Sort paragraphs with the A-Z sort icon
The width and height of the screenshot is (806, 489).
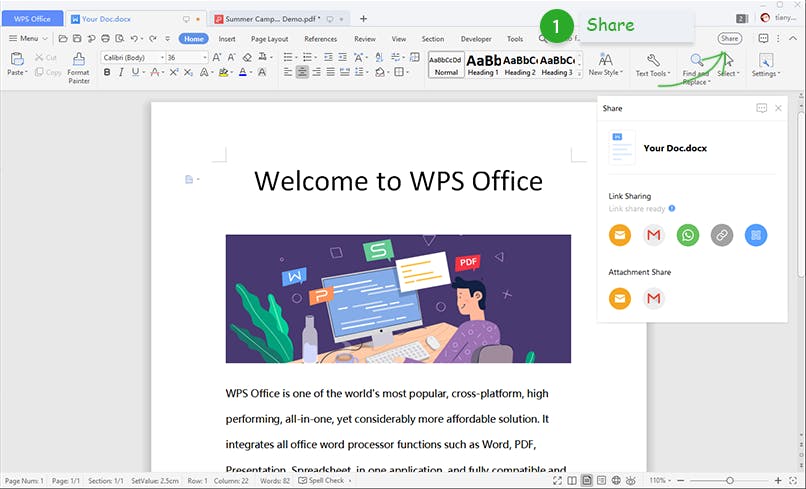(379, 57)
